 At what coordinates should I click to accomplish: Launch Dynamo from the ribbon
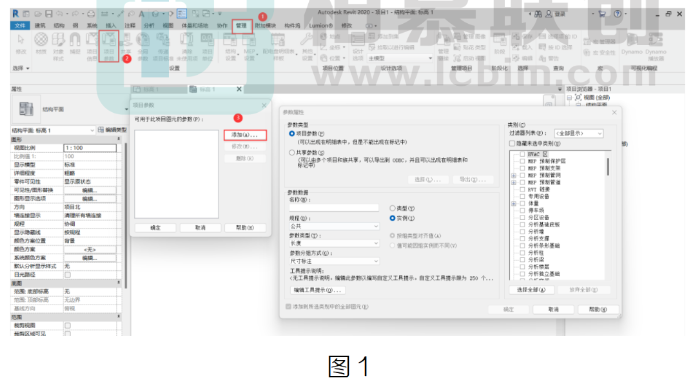click(632, 44)
